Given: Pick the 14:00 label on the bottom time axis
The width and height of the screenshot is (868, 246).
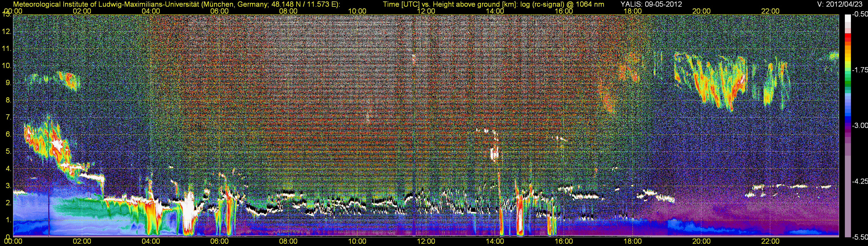Looking at the screenshot, I should coord(495,241).
